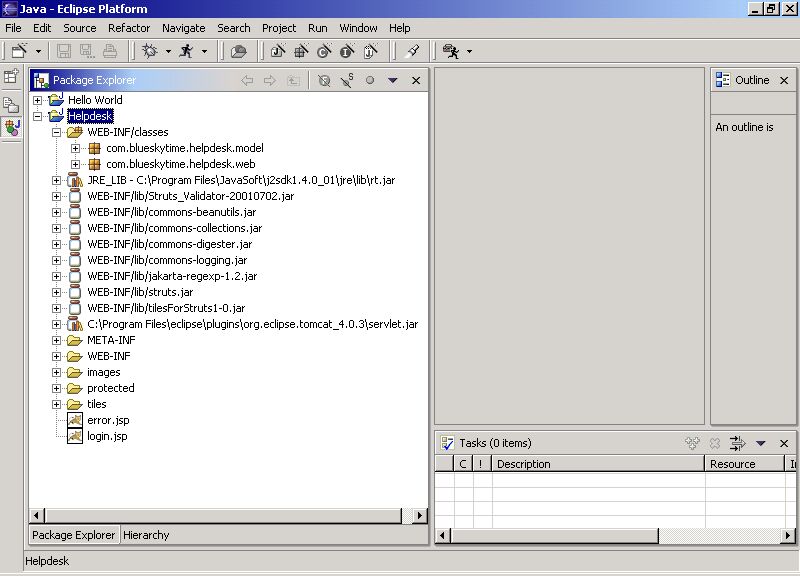
Task: Open the Window menu
Action: click(x=358, y=28)
